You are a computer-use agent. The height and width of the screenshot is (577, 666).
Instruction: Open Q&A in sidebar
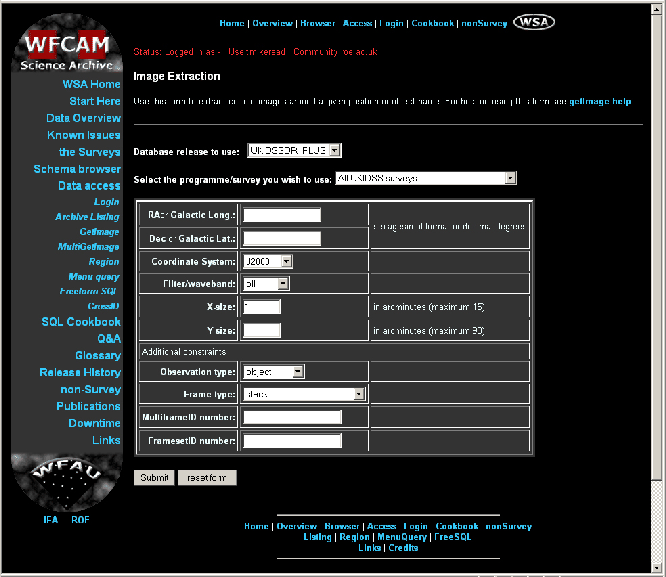click(109, 339)
